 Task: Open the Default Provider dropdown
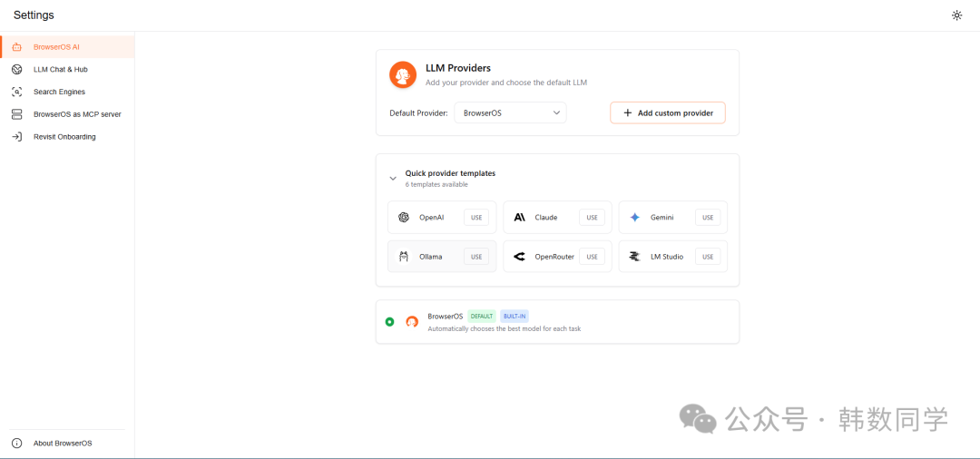510,113
